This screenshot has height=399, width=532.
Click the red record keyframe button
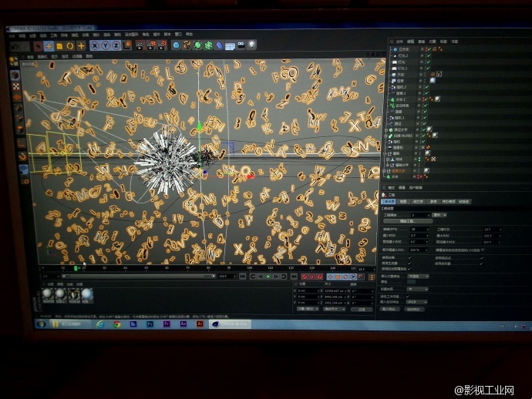click(x=305, y=276)
